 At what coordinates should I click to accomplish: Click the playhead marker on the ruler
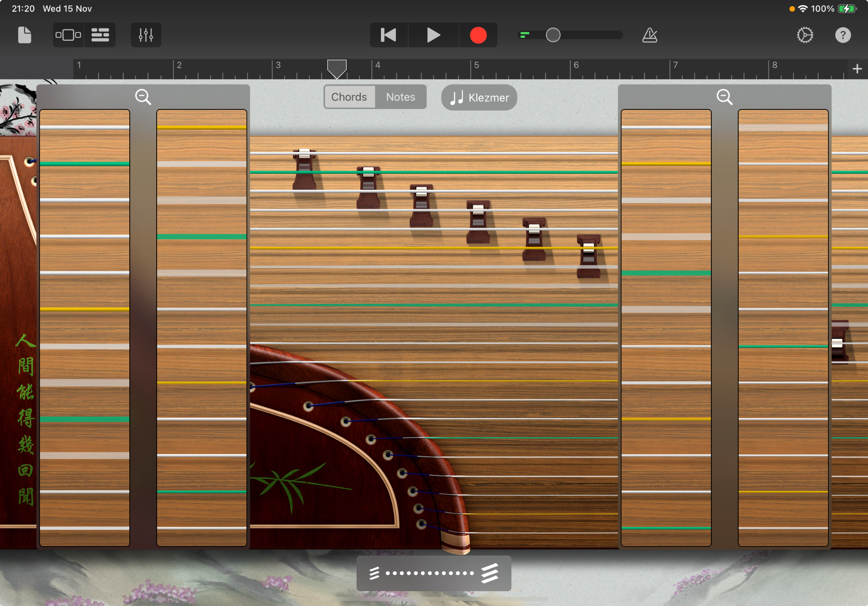coord(337,69)
